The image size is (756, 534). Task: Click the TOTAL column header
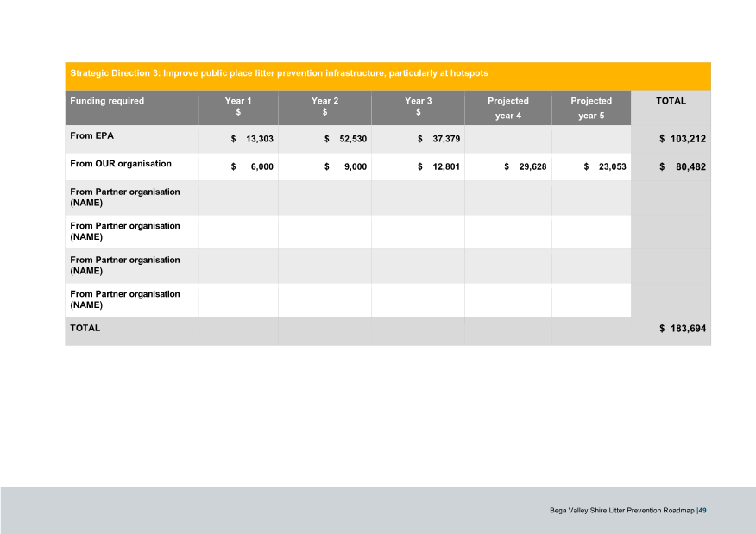(x=671, y=101)
